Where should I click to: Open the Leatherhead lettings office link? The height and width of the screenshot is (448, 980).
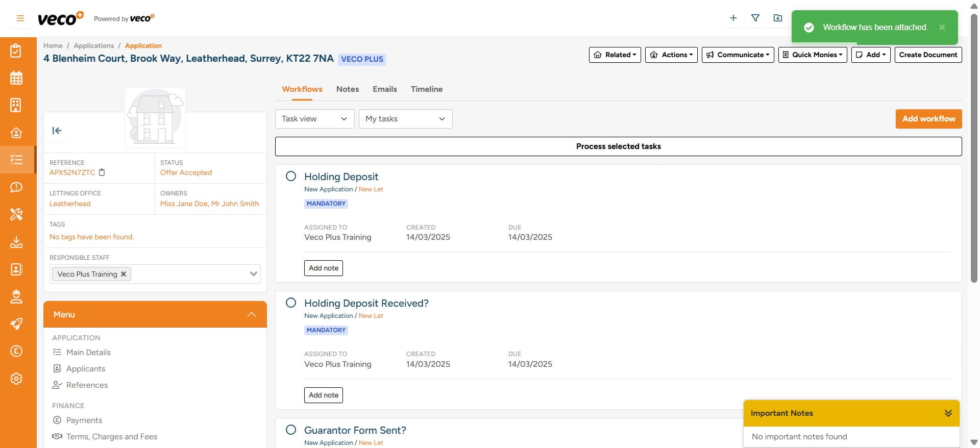coord(70,204)
